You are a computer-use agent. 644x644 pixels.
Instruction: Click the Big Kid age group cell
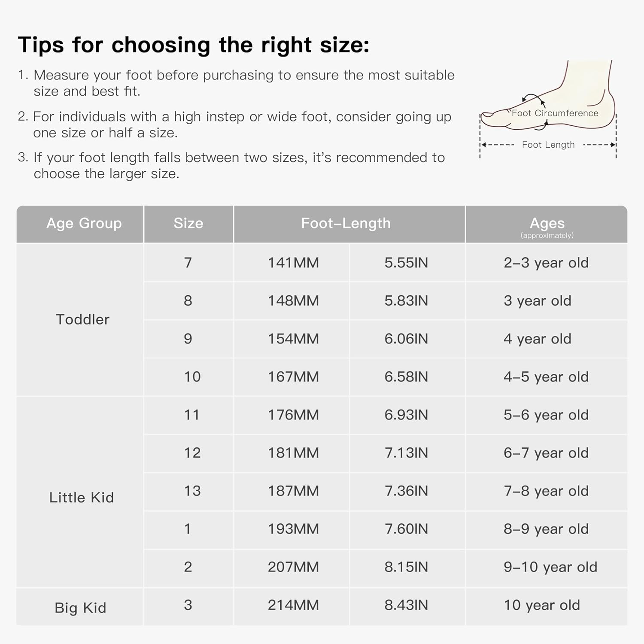(x=80, y=607)
